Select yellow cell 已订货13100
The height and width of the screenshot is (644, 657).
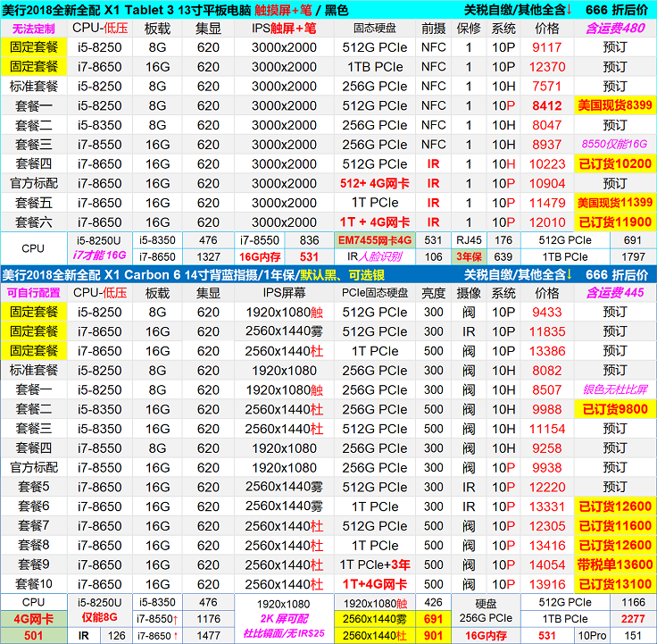point(615,584)
